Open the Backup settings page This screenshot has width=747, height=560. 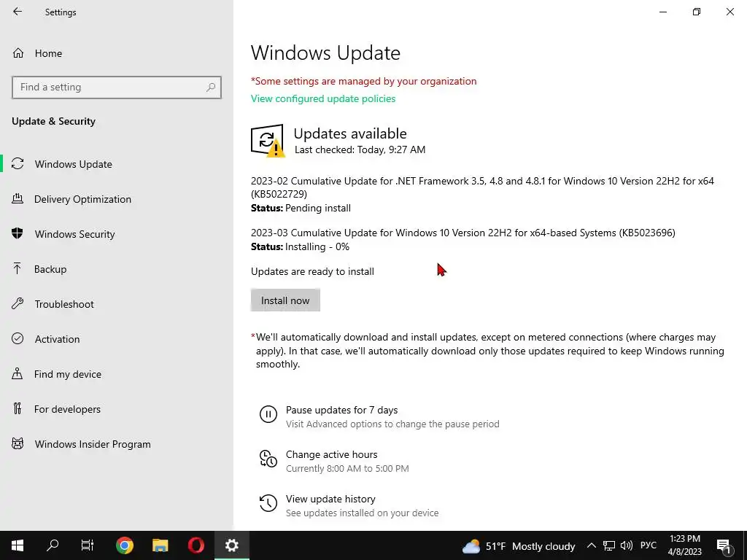(x=117, y=269)
